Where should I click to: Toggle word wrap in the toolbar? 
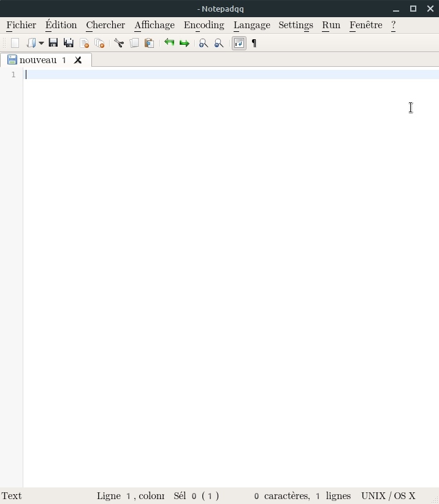[x=239, y=43]
